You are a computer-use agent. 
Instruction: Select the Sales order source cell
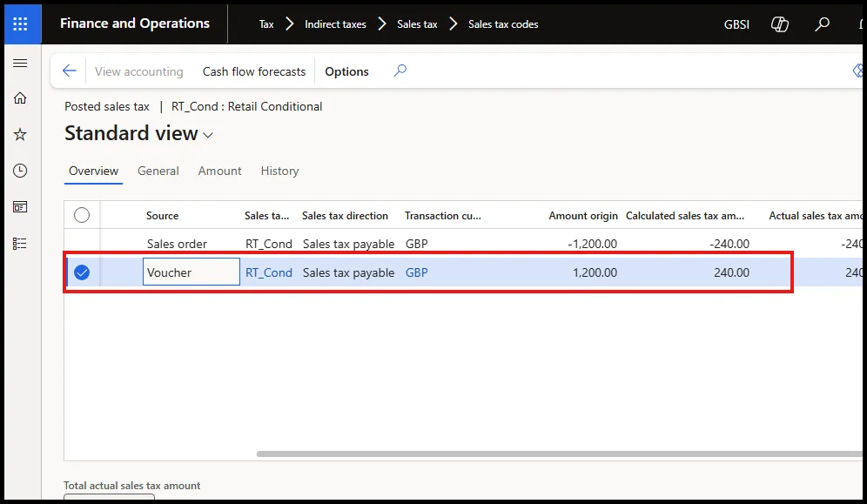(177, 244)
